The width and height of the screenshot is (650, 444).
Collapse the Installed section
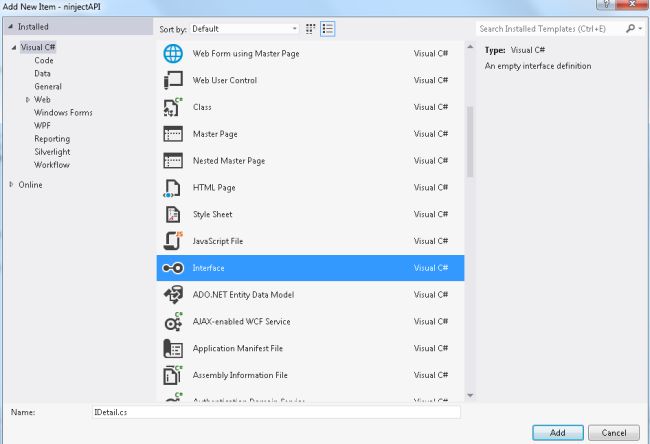click(x=10, y=27)
